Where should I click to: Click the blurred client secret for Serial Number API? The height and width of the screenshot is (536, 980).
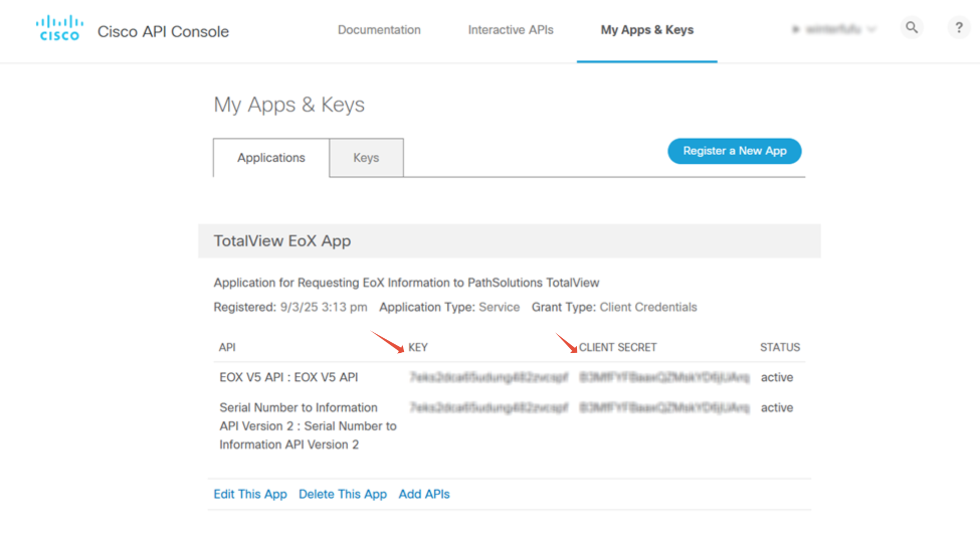pos(664,408)
